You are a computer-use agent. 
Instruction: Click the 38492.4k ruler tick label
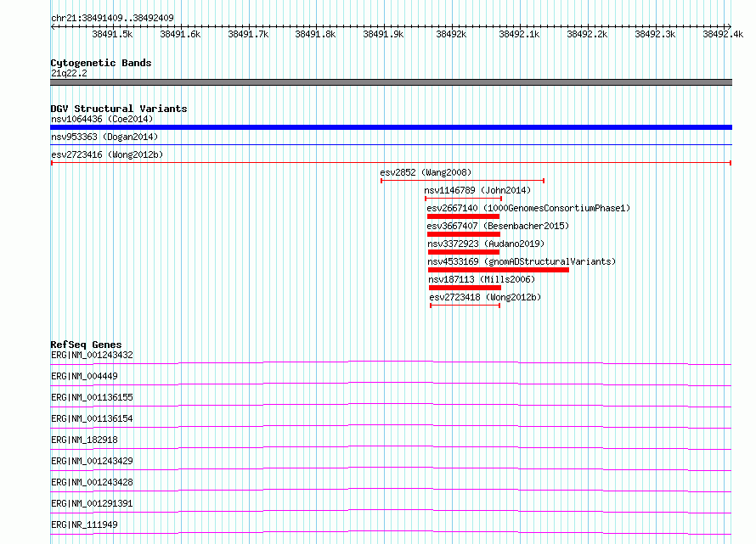[x=723, y=34]
